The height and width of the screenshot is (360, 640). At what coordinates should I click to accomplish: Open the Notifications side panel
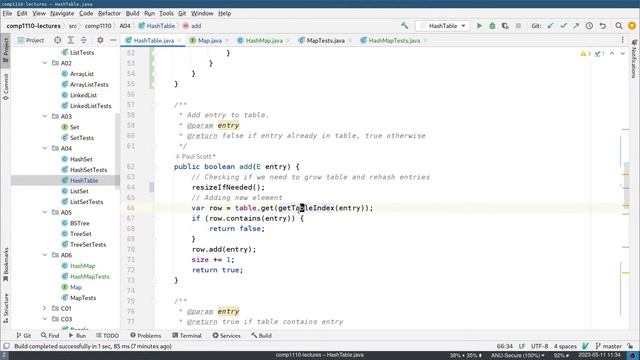[x=634, y=58]
